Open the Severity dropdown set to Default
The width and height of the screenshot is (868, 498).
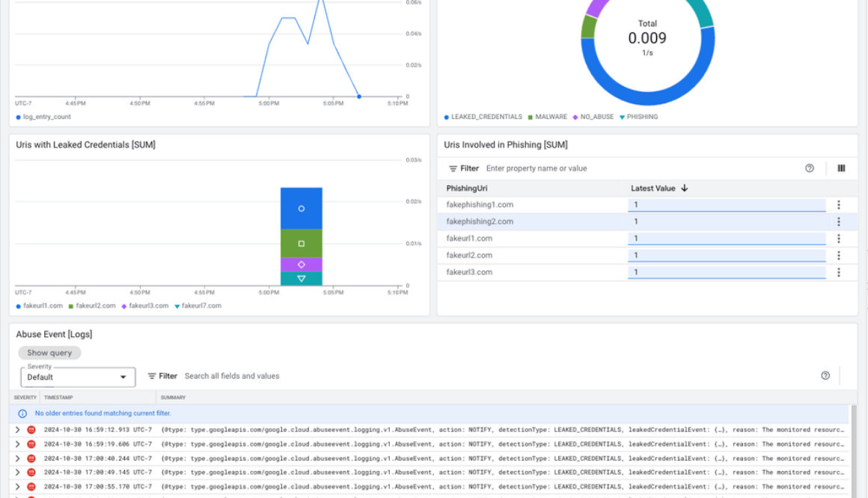click(77, 377)
